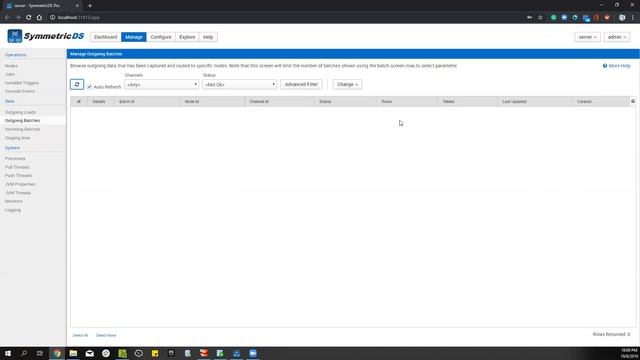Go to Console Events
This screenshot has height=360, width=640.
point(20,91)
